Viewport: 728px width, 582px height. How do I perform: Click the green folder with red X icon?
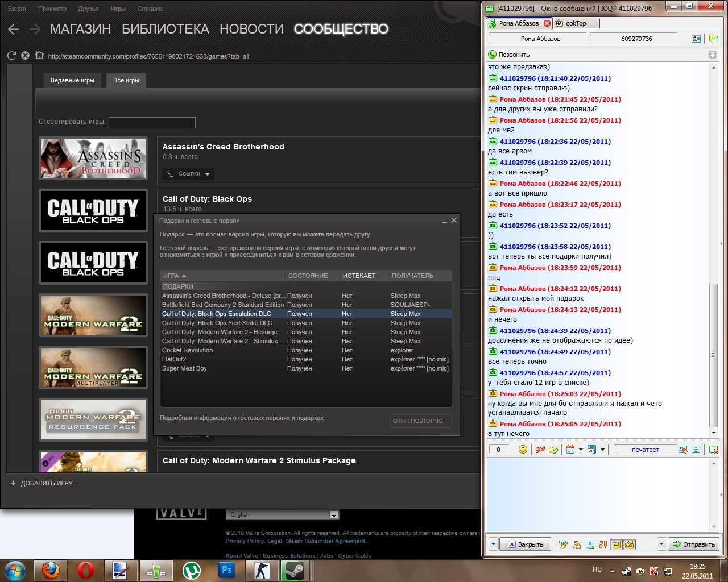click(713, 450)
